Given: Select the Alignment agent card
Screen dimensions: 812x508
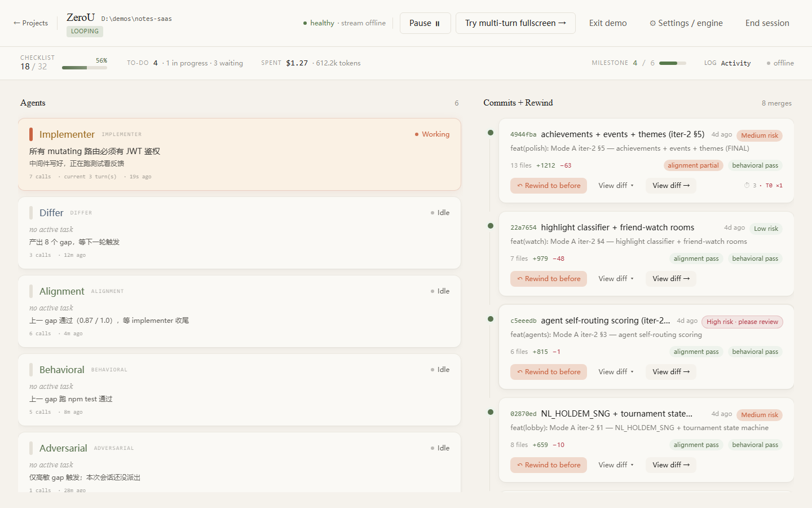Looking at the screenshot, I should point(240,311).
